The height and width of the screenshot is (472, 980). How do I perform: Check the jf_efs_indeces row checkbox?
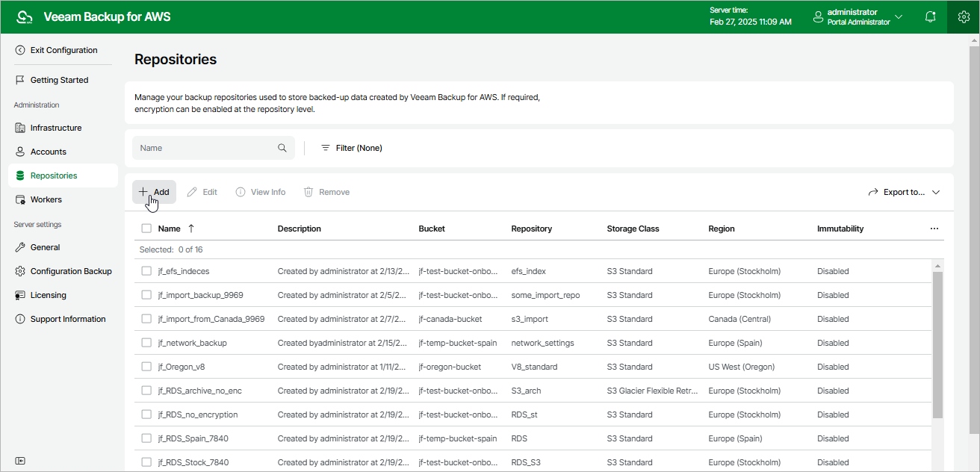(x=146, y=271)
